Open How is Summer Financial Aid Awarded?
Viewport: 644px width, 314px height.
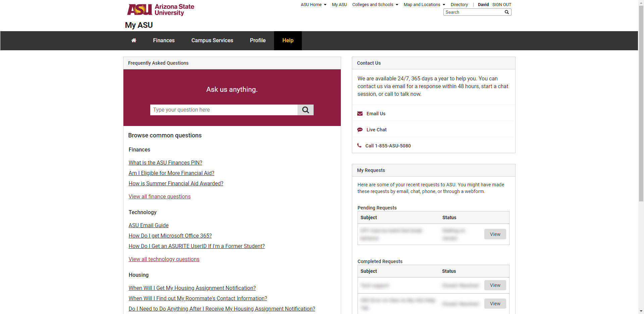[x=176, y=184]
